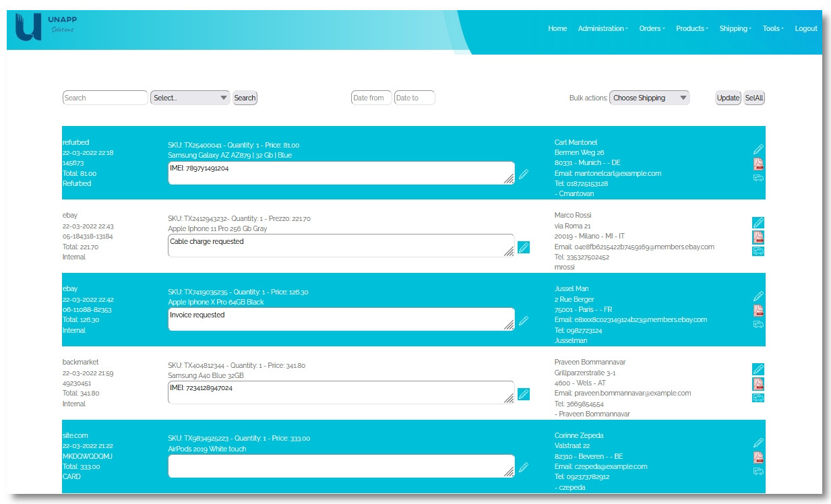The image size is (831, 504).
Task: Click the pencil icon beside the 'Cable charge requested' note
Action: click(x=524, y=247)
